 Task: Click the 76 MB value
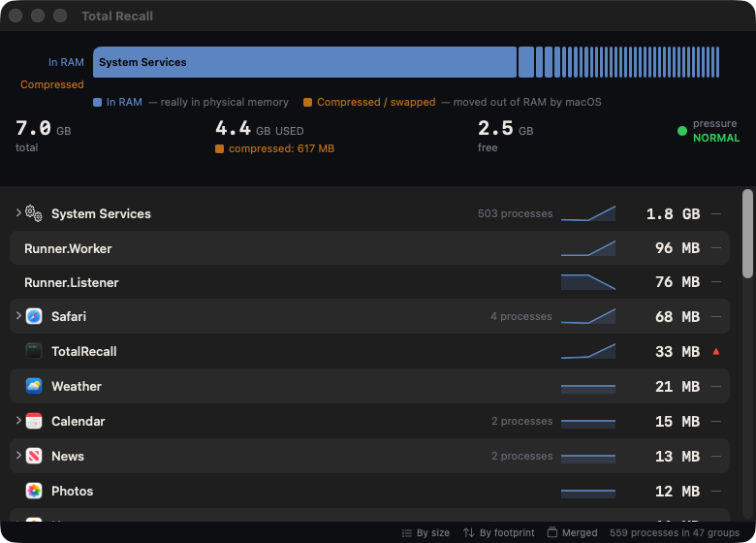tap(677, 282)
